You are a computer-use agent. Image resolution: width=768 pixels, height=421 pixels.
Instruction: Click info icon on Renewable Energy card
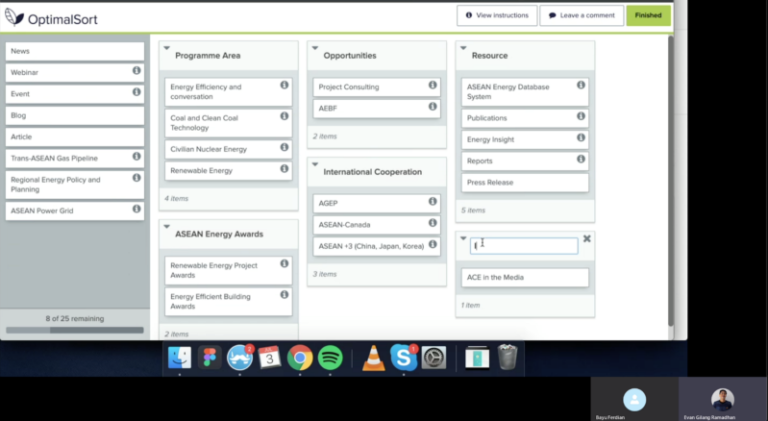(x=284, y=169)
